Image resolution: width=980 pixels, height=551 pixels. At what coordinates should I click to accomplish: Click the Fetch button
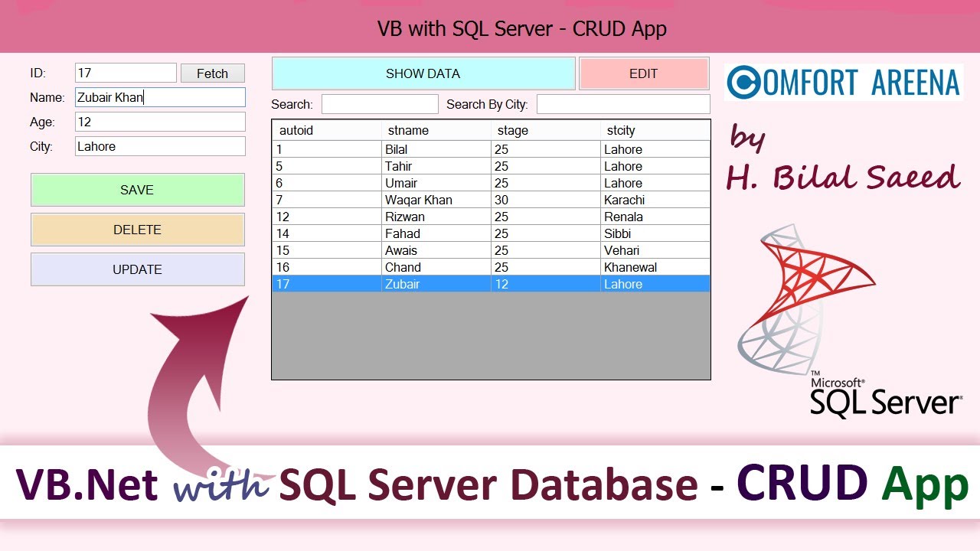tap(213, 73)
